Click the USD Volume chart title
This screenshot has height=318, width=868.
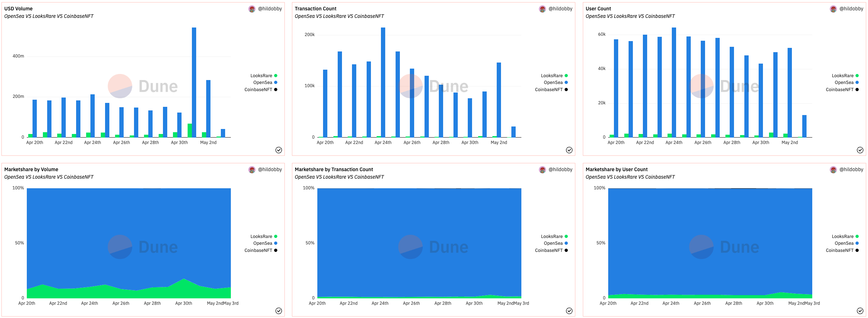tap(18, 9)
